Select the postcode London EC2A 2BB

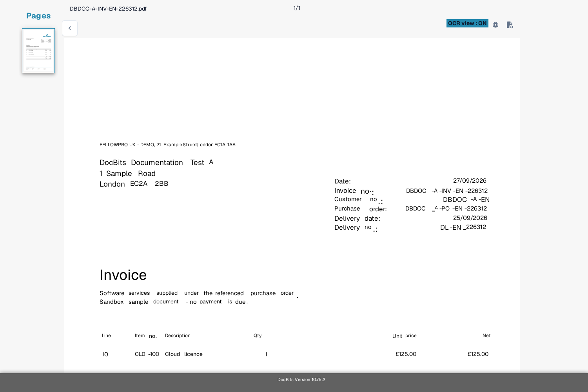[x=134, y=184]
